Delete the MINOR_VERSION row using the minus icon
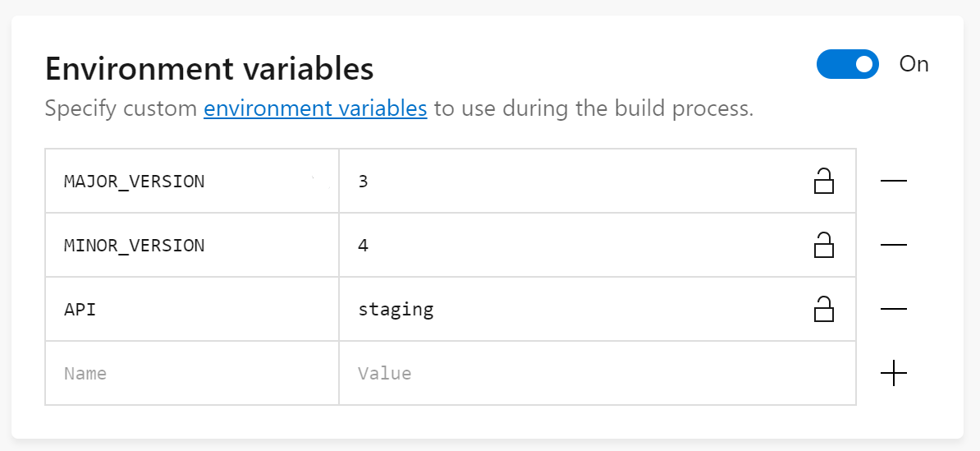 point(893,245)
